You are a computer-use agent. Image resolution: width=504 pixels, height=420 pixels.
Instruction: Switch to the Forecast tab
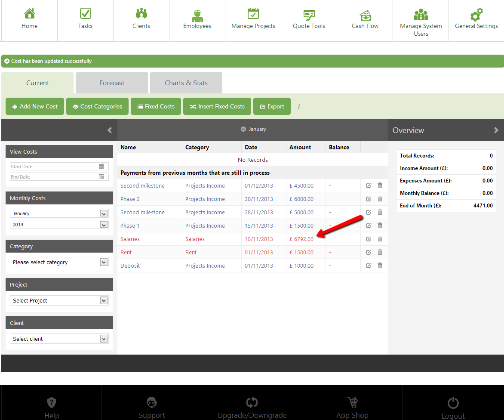point(112,83)
